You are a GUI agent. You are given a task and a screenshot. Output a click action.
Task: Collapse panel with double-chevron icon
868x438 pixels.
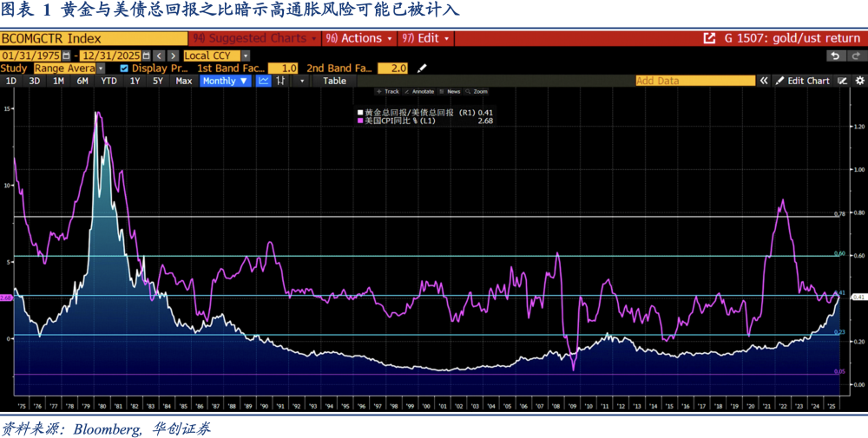(x=764, y=81)
